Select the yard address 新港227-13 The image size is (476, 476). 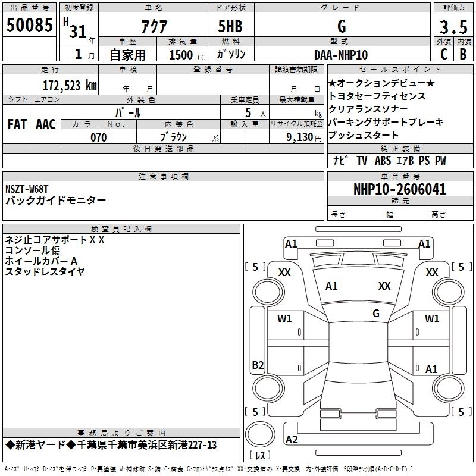[x=192, y=445]
